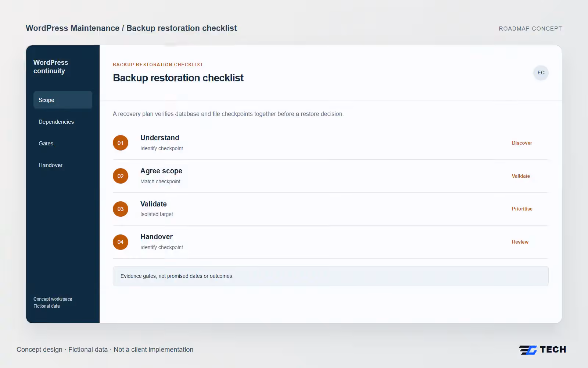The width and height of the screenshot is (588, 368).
Task: Click the Discover link
Action: pyautogui.click(x=522, y=143)
